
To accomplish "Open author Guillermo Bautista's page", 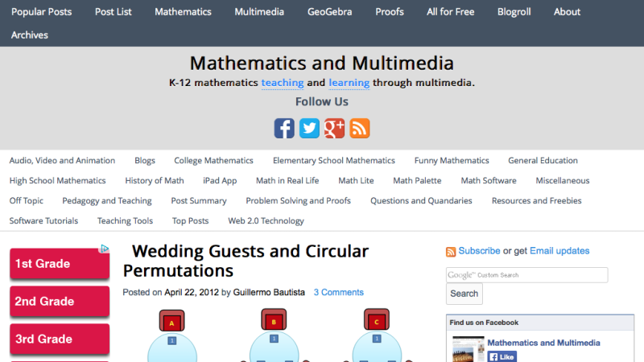I will (269, 293).
